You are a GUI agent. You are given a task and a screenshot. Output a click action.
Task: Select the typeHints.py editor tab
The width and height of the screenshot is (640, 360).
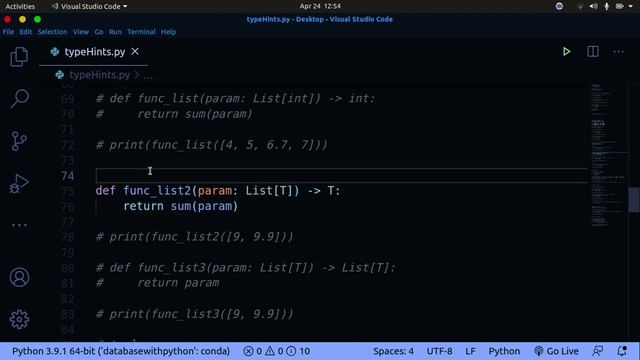93,52
